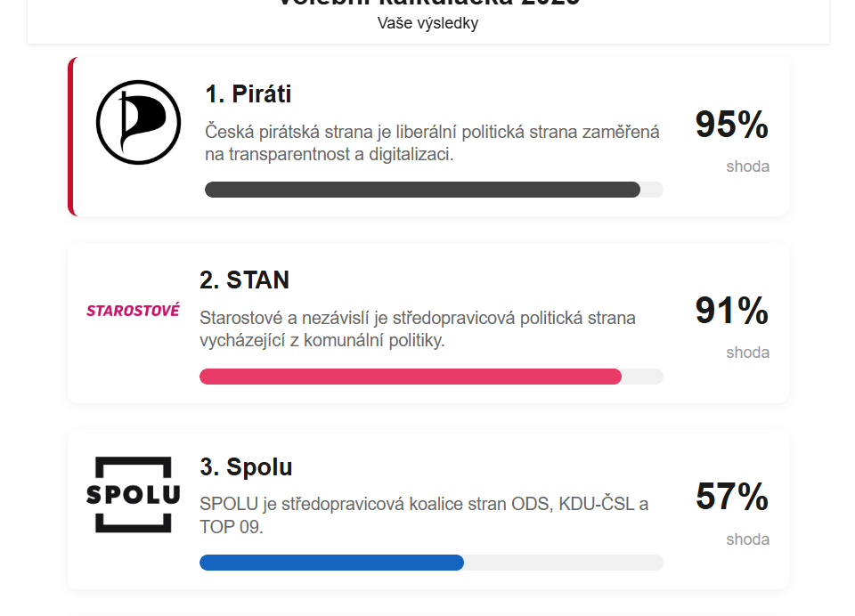Click the red accent edge of Piráti card
Viewport: 855px width, 616px height.
[x=71, y=136]
